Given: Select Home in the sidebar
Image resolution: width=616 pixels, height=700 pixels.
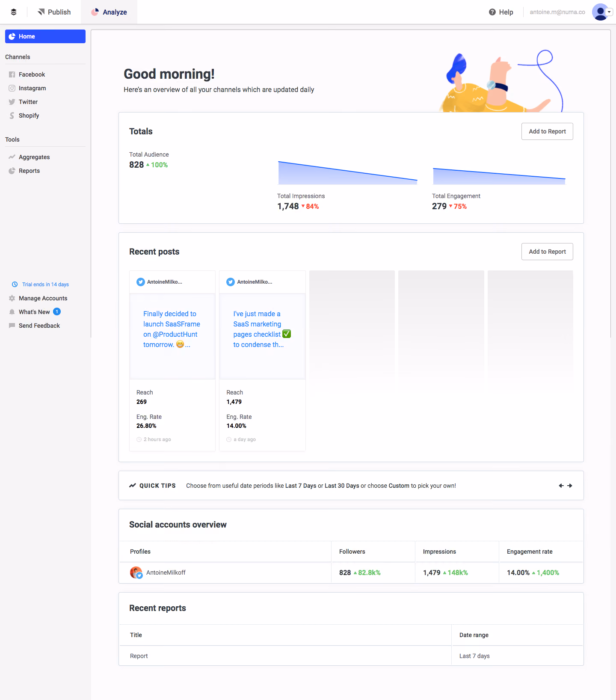Looking at the screenshot, I should pyautogui.click(x=45, y=36).
